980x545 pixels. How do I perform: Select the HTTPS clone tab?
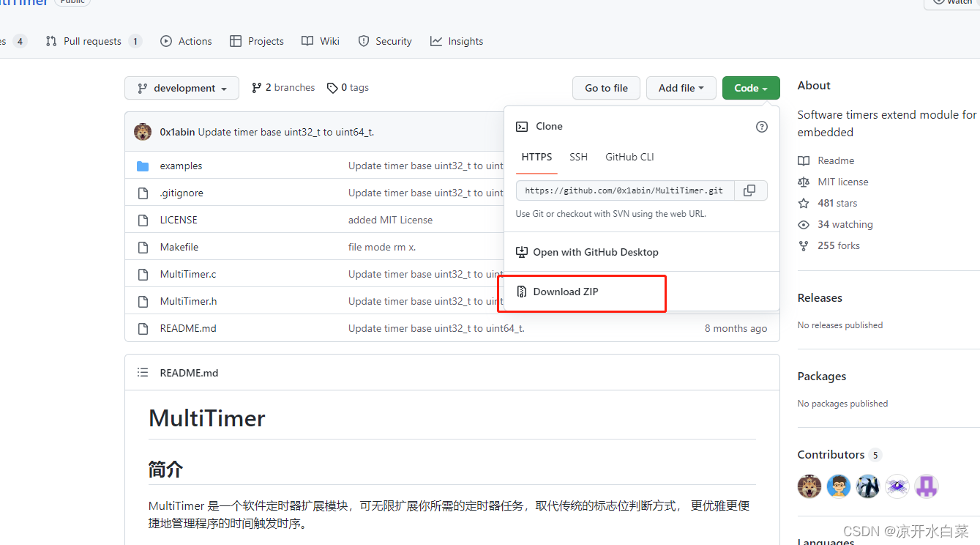[x=536, y=157]
